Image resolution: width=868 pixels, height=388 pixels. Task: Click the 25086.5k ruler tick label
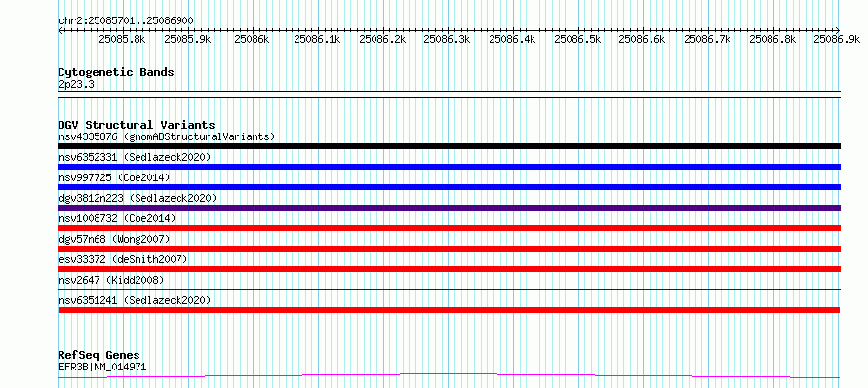click(577, 39)
